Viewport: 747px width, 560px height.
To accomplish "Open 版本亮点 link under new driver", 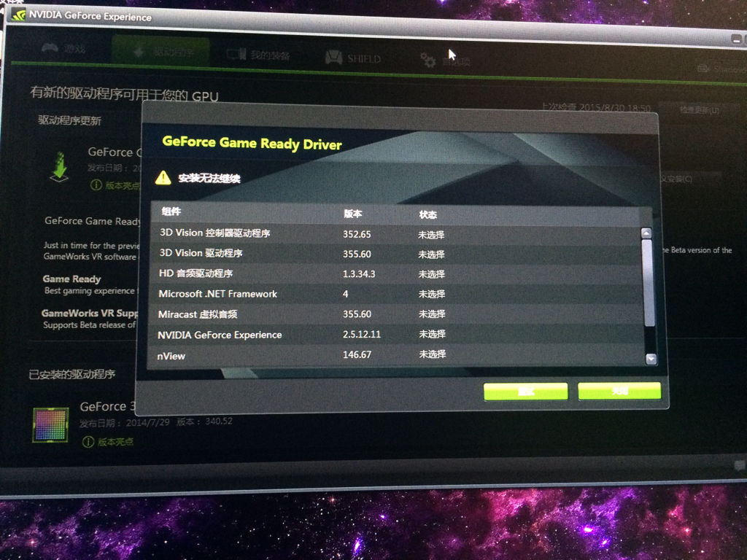I will click(x=115, y=185).
